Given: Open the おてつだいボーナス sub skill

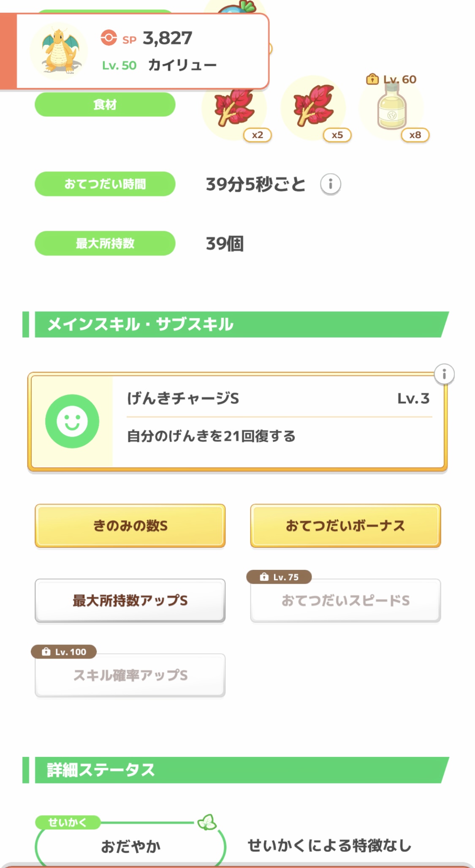Looking at the screenshot, I should click(x=345, y=525).
